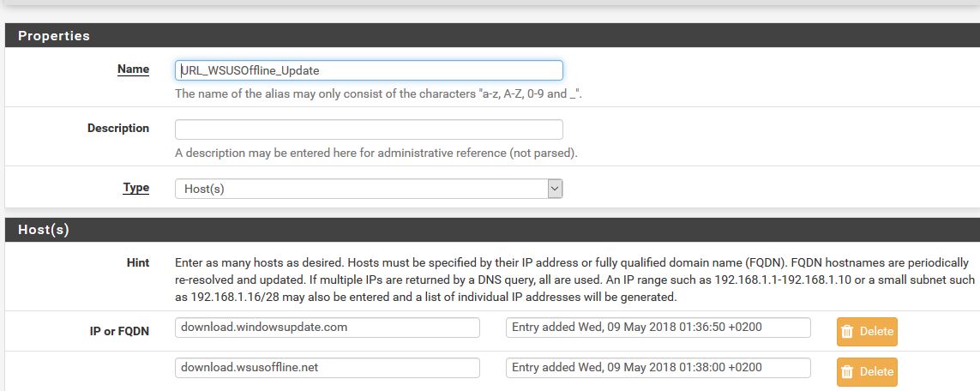980x391 pixels.
Task: Click the Type dropdown arrow
Action: point(555,189)
